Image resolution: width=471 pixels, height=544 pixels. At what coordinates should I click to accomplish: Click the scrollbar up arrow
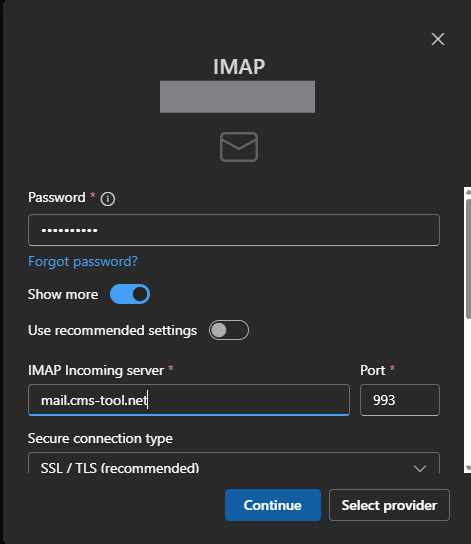(468, 192)
